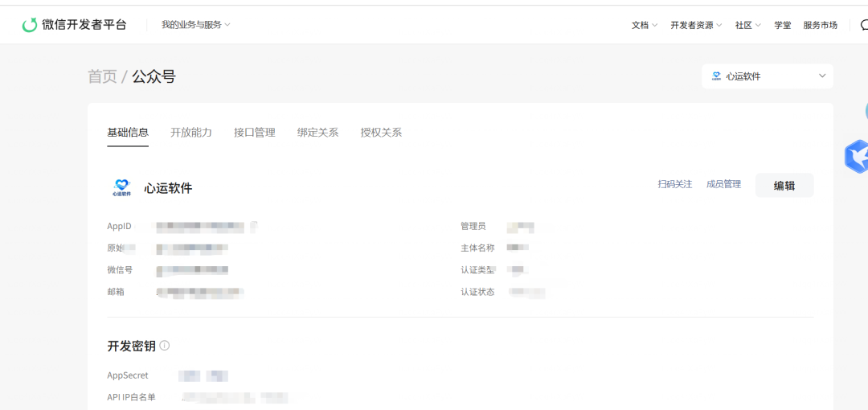Click the 编辑 button
Viewport: 868px width, 410px height.
784,186
